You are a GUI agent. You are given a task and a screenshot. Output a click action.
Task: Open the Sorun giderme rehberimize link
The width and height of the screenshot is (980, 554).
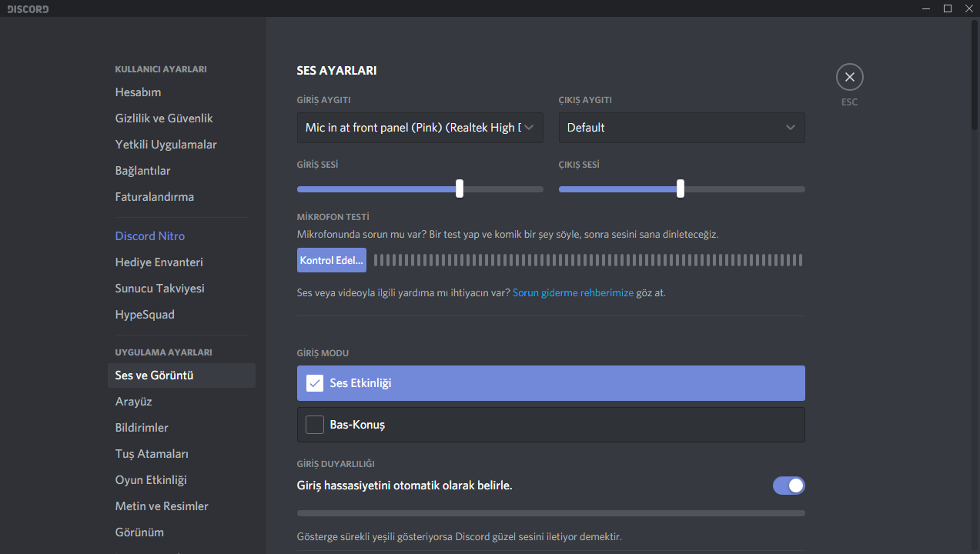(x=573, y=293)
